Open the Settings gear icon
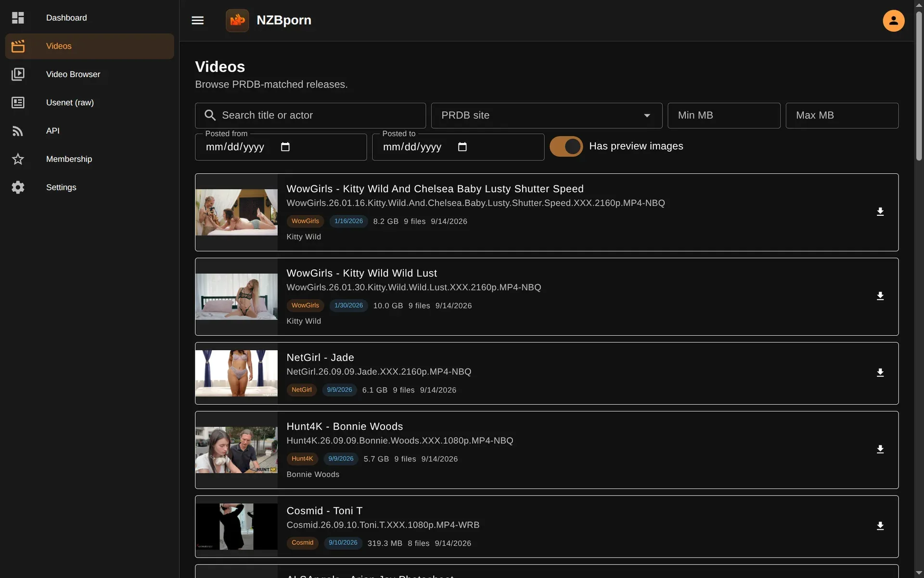The image size is (924, 578). point(18,187)
